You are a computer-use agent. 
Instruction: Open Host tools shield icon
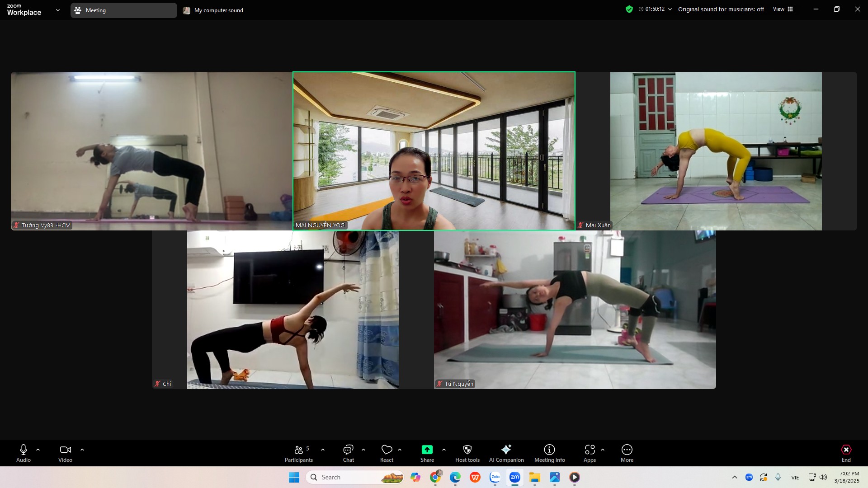pyautogui.click(x=467, y=453)
